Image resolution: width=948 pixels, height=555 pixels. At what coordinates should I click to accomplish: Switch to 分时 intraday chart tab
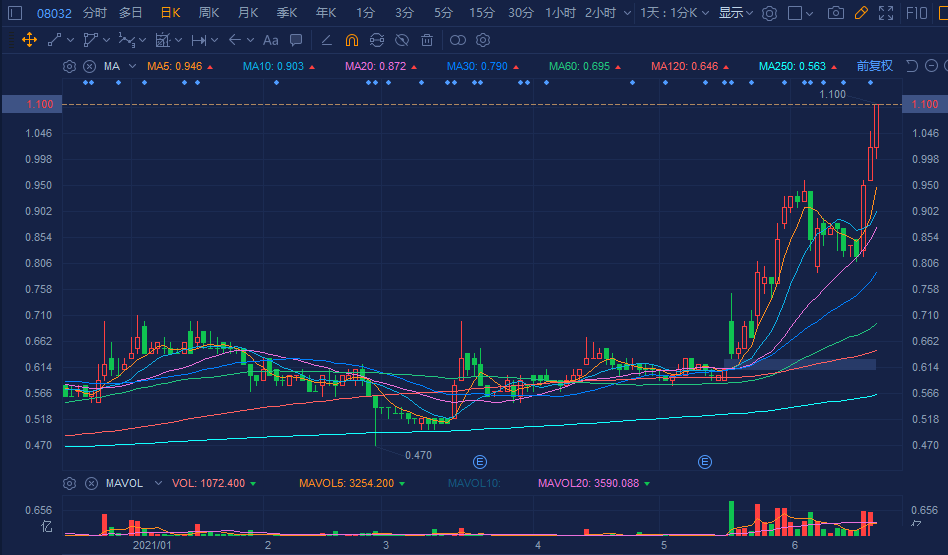(94, 13)
